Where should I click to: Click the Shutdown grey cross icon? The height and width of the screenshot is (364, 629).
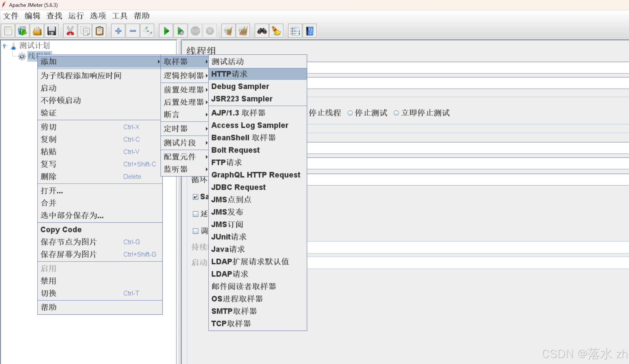point(210,31)
